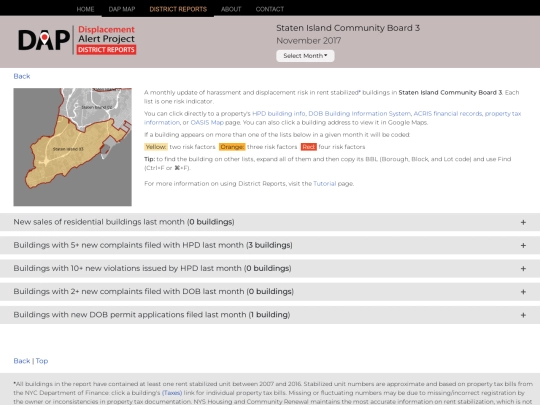Click the Staten Island Community Board 3 heading
This screenshot has height=405, width=540.
348,28
